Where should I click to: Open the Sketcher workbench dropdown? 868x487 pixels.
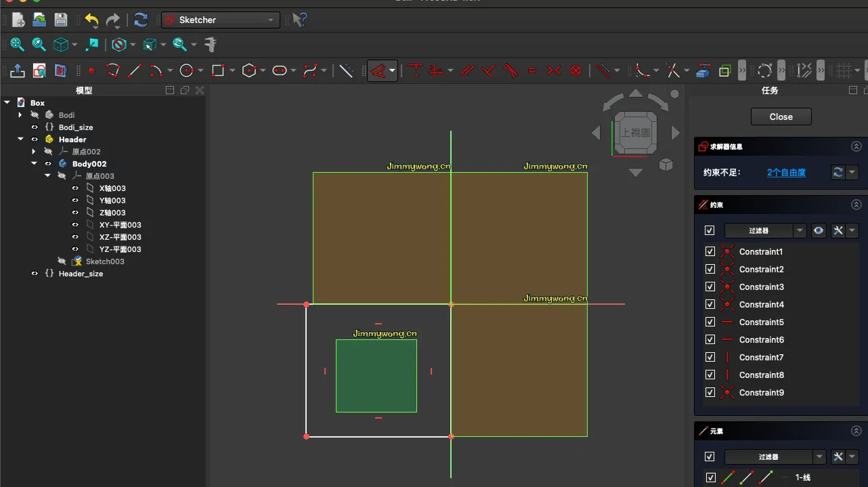221,20
